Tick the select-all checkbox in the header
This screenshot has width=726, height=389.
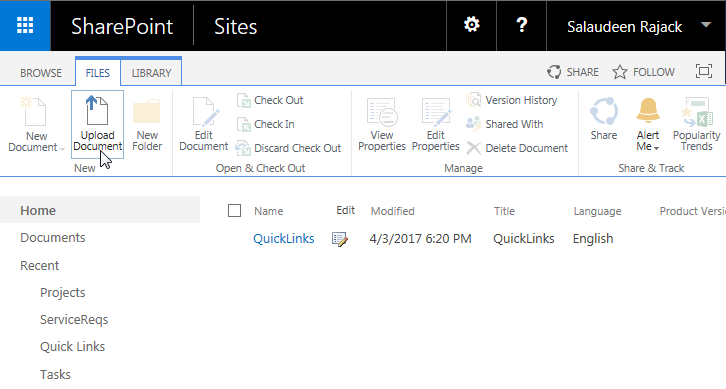pos(234,211)
